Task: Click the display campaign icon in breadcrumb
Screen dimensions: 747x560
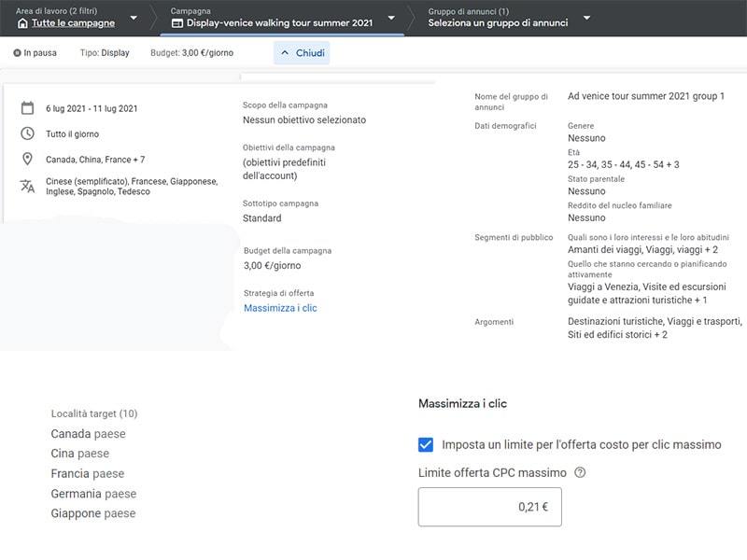Action: pos(177,23)
